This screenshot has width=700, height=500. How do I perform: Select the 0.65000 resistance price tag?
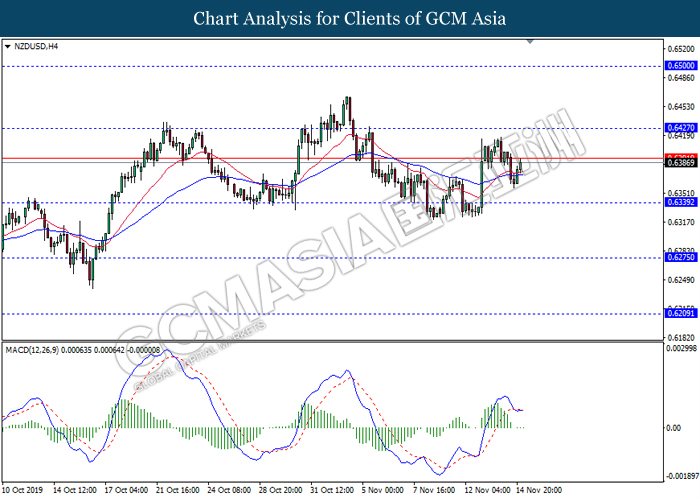[x=680, y=66]
